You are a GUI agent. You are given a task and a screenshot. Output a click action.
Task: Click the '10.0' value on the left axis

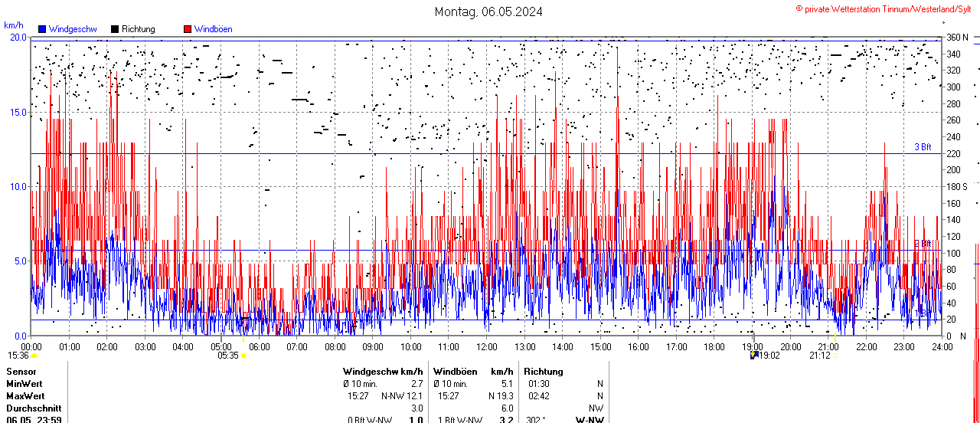[x=17, y=187]
